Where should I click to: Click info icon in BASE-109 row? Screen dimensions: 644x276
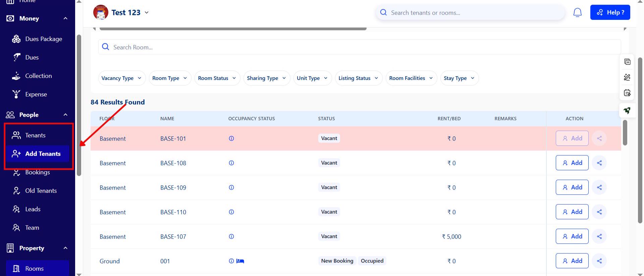click(x=231, y=187)
